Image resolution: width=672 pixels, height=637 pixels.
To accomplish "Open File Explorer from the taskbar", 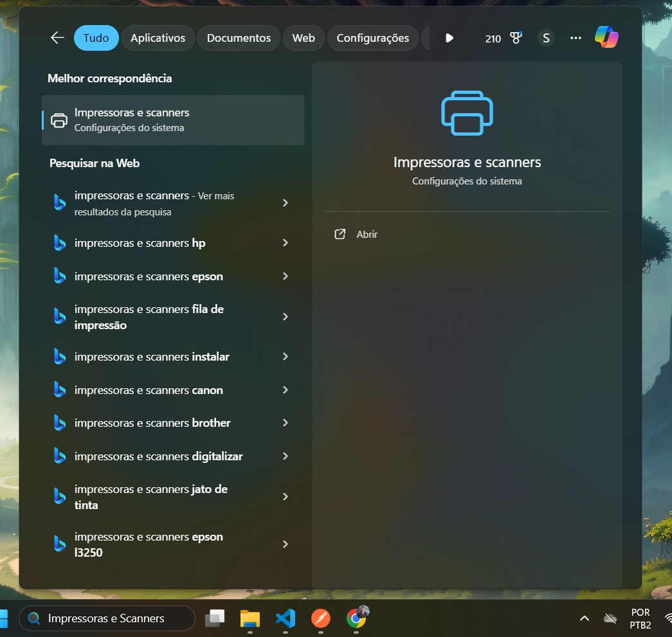I will point(250,618).
